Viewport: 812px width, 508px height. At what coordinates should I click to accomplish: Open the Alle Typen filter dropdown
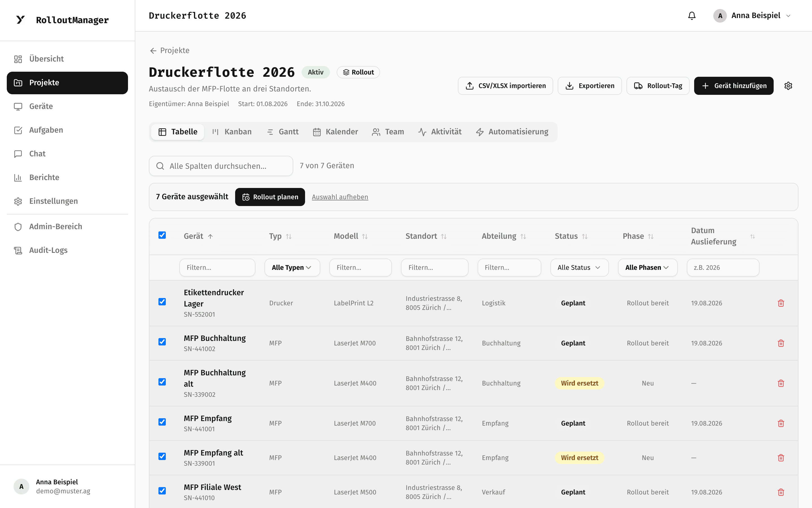click(292, 268)
